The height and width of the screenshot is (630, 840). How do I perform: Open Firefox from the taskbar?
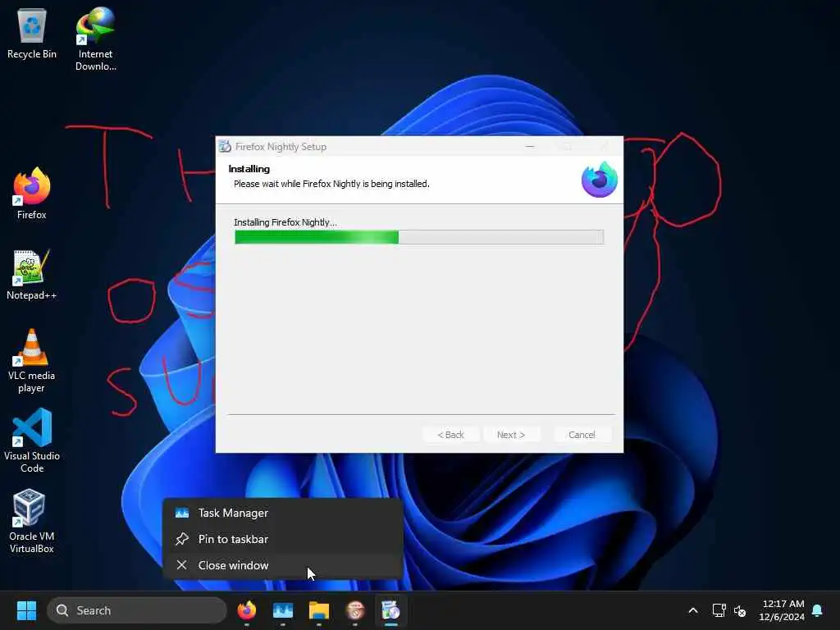[x=246, y=610]
